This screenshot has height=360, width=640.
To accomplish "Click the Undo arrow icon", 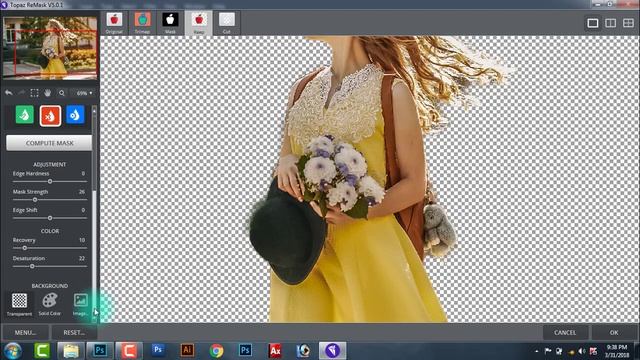I will point(9,93).
